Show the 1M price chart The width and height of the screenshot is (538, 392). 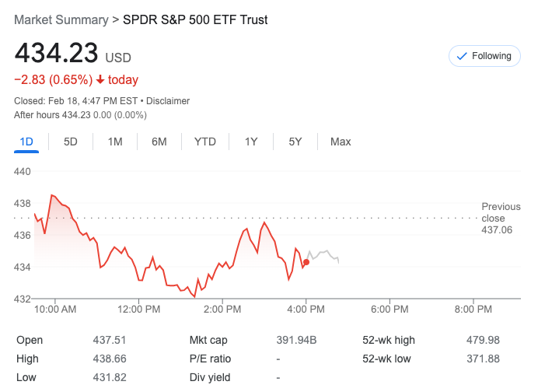pyautogui.click(x=115, y=142)
